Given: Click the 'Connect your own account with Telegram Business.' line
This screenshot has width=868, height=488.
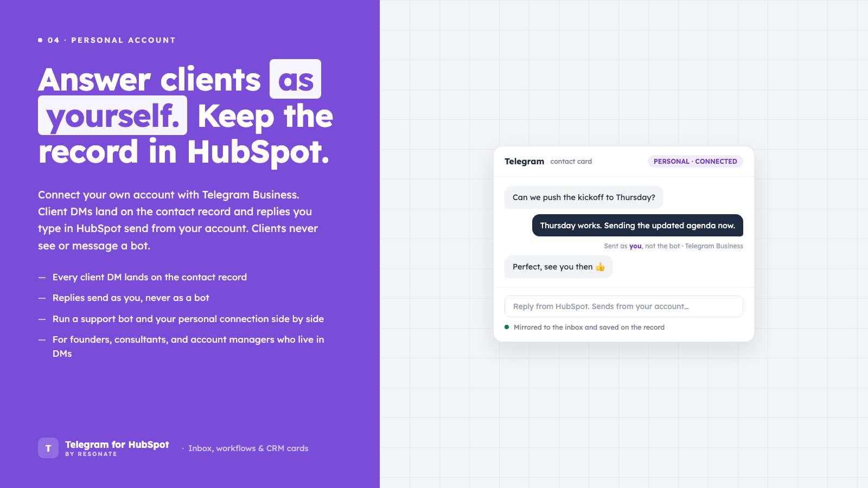Looking at the screenshot, I should [x=169, y=195].
